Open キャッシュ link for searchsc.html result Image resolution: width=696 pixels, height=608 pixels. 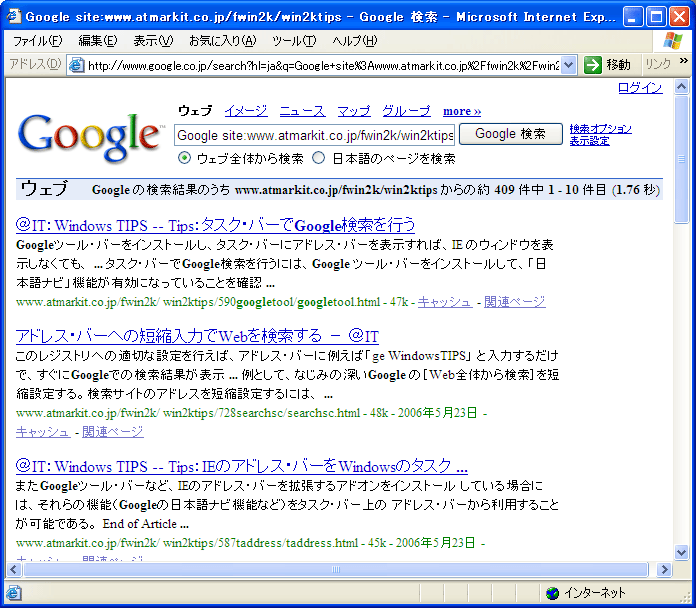(43, 431)
